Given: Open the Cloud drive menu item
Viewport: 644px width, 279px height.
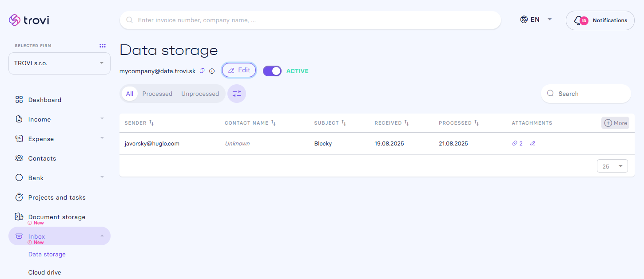Looking at the screenshot, I should (x=44, y=272).
